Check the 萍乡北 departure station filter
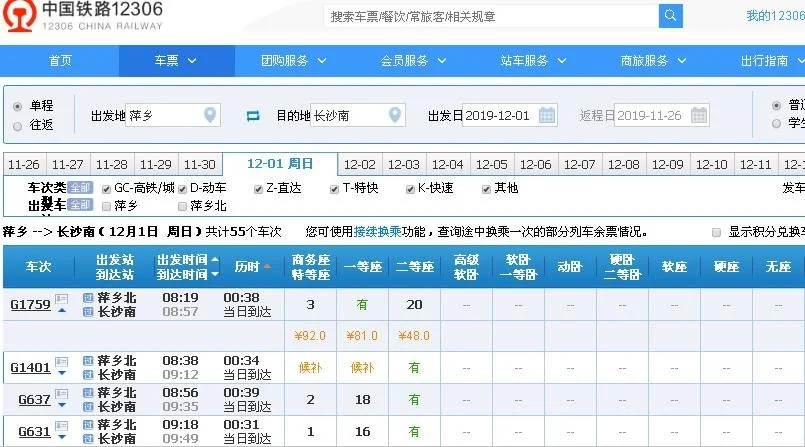This screenshot has width=805, height=447. [x=182, y=206]
